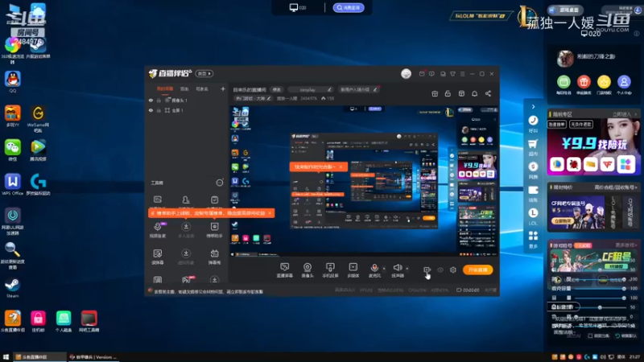This screenshot has height=362, width=644.
Task: Add camera source from bottom toolbar
Action: tap(308, 270)
